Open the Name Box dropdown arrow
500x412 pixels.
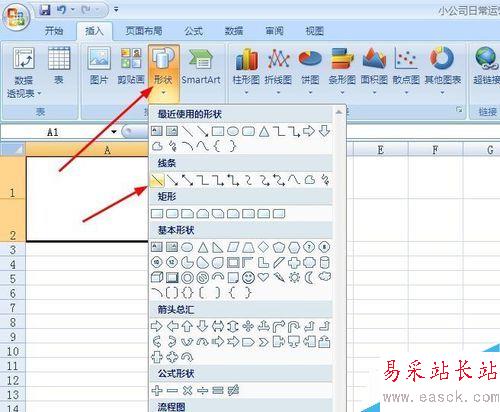pyautogui.click(x=114, y=132)
